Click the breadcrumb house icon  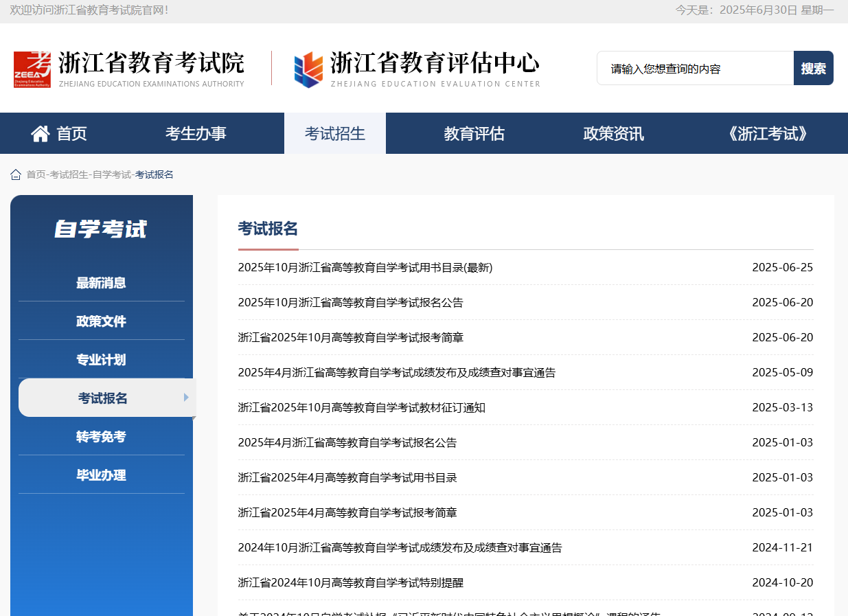[16, 174]
